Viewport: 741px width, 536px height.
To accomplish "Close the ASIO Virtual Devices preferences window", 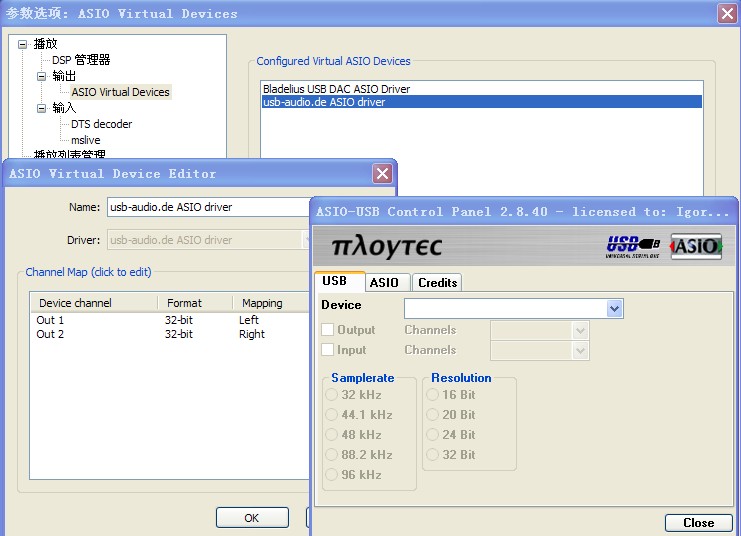I will point(727,13).
